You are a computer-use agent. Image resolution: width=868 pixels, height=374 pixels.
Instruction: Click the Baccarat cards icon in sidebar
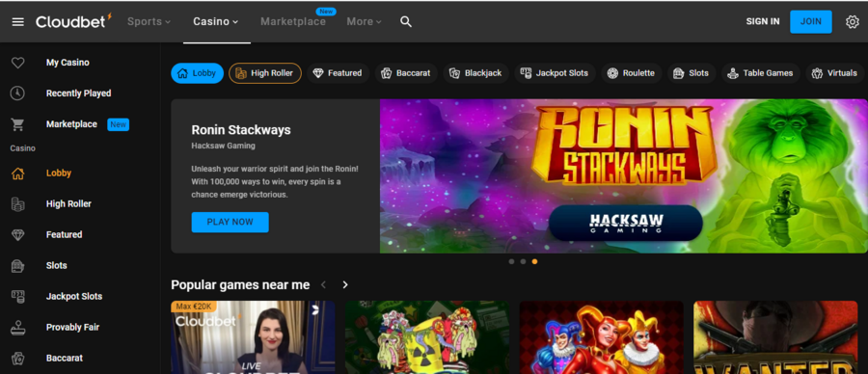click(x=17, y=359)
